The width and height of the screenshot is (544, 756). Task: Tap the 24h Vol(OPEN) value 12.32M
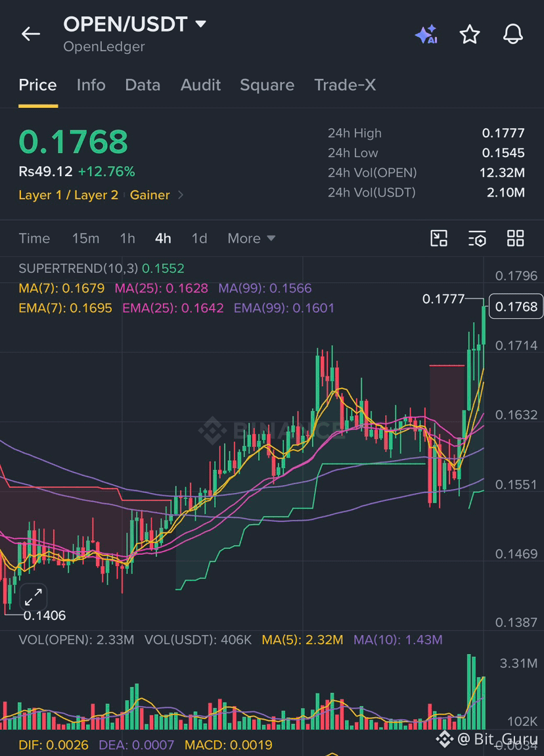click(502, 173)
